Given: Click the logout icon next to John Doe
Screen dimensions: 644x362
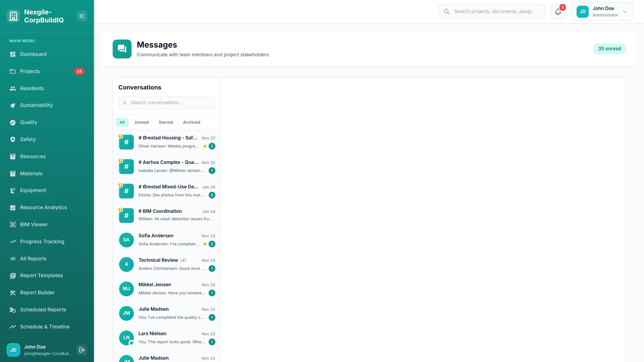Looking at the screenshot, I should click(x=82, y=350).
